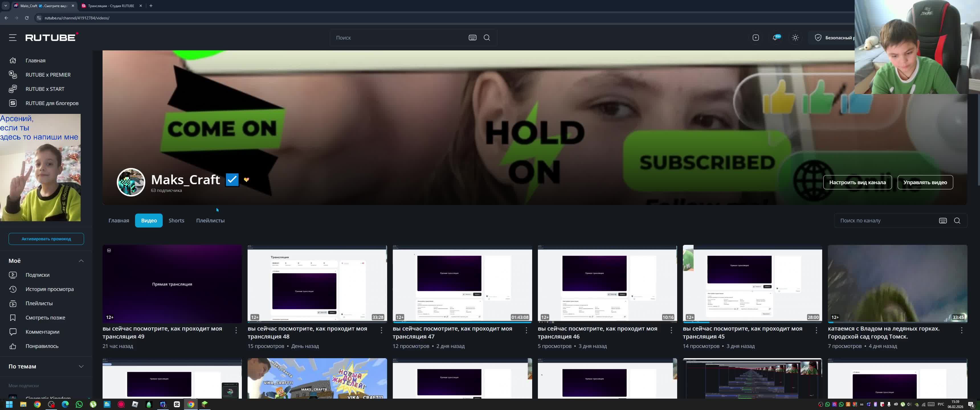The height and width of the screenshot is (410, 980).
Task: Expand the По темам section
Action: (x=81, y=366)
